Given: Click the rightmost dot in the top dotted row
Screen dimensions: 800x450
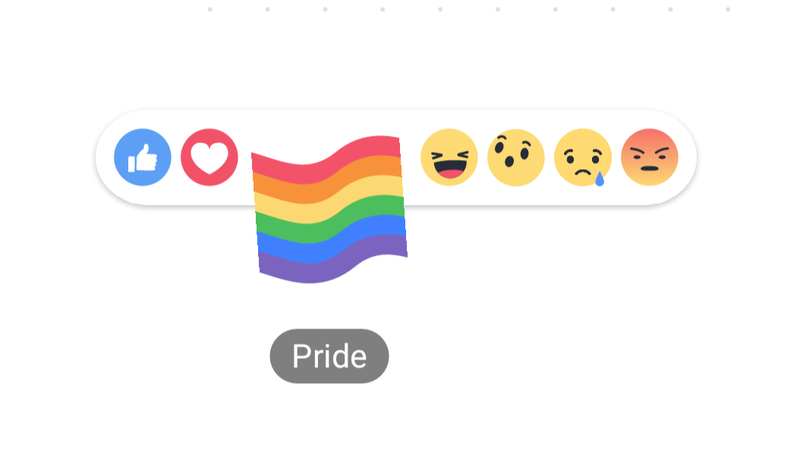Looking at the screenshot, I should coord(728,9).
